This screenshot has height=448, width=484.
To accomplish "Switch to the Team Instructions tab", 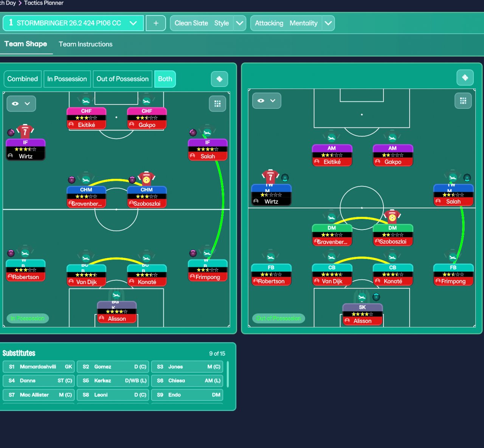I will [x=85, y=44].
